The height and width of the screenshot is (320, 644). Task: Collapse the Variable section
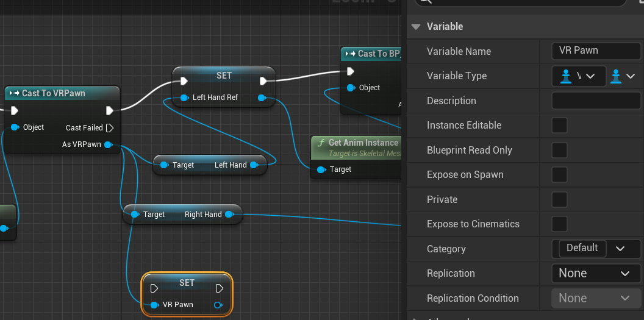(417, 27)
